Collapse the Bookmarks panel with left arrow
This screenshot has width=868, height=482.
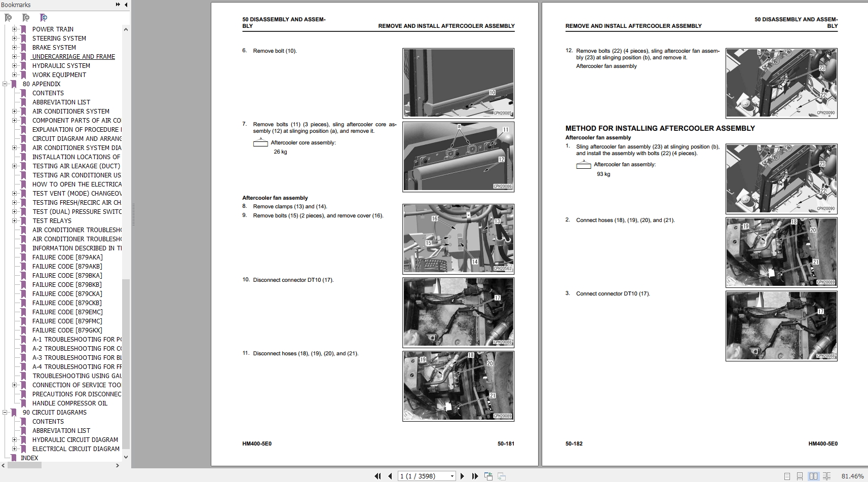pyautogui.click(x=126, y=5)
